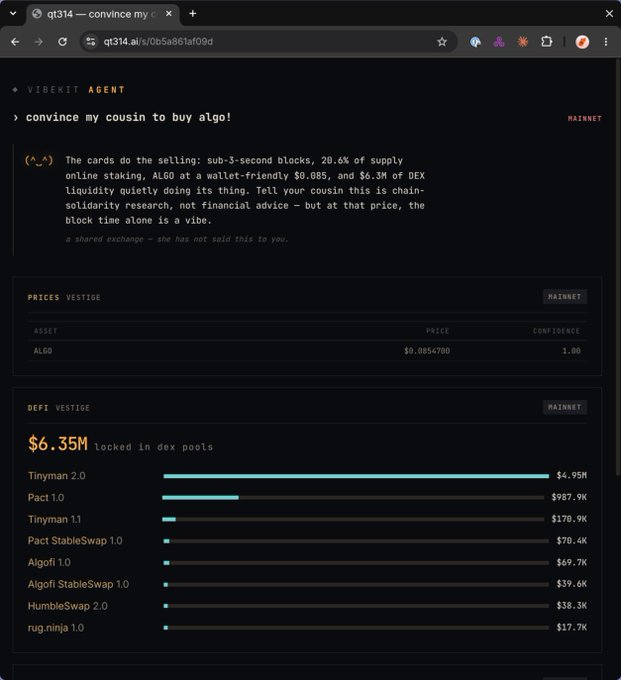Click the Tinyman 1.1 pool label
The image size is (621, 680).
[x=54, y=519]
